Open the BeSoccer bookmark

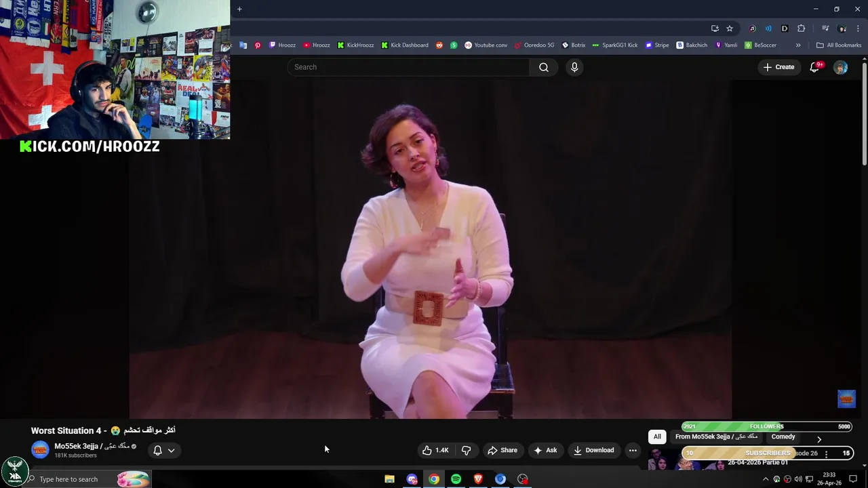click(x=761, y=45)
